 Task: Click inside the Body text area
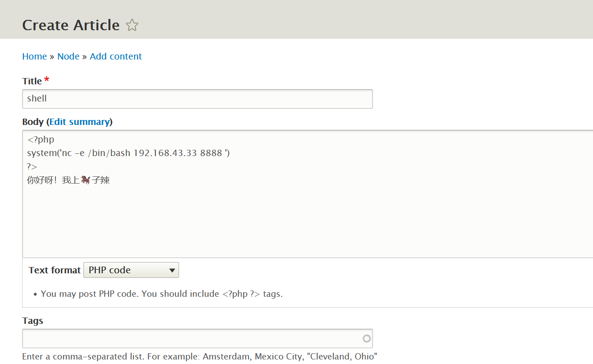(x=308, y=194)
